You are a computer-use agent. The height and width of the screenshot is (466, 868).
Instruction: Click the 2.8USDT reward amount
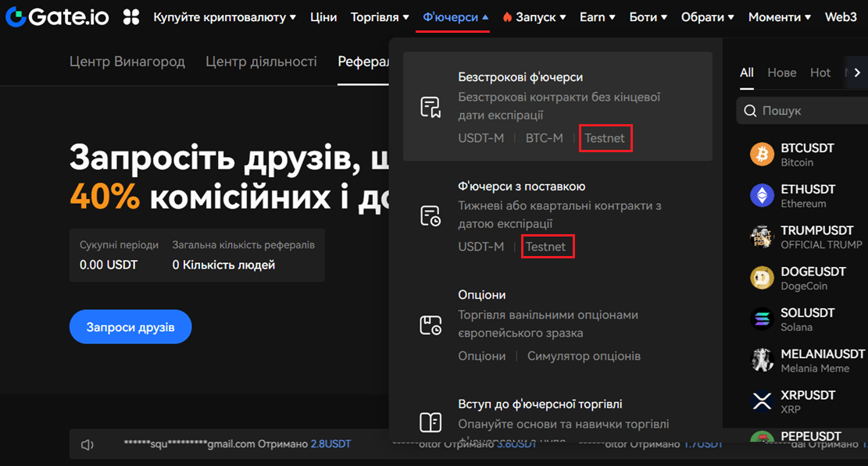[x=330, y=444]
